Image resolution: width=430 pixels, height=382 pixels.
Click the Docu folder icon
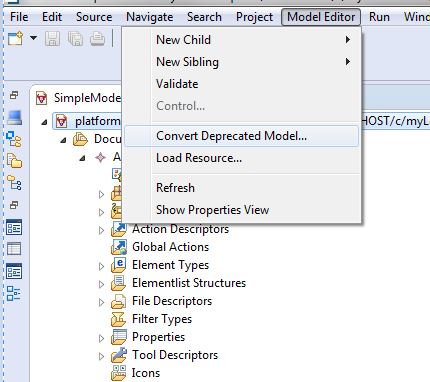(80, 139)
